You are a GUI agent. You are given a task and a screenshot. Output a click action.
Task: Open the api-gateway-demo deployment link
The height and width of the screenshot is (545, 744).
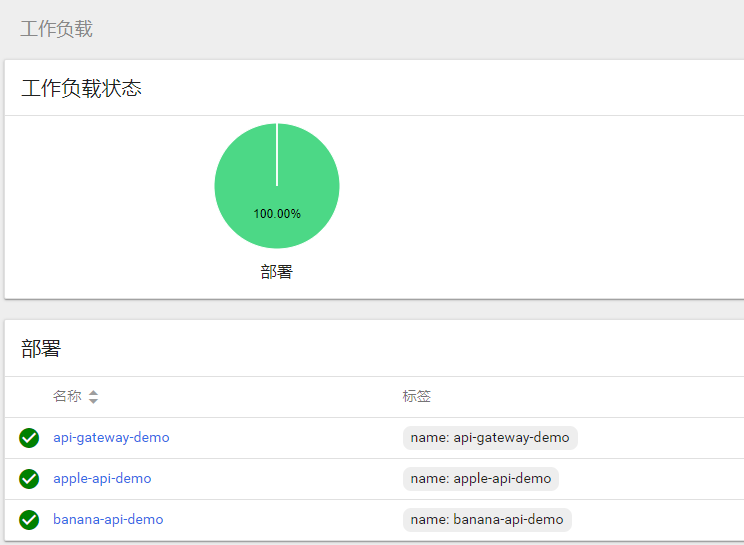point(111,437)
